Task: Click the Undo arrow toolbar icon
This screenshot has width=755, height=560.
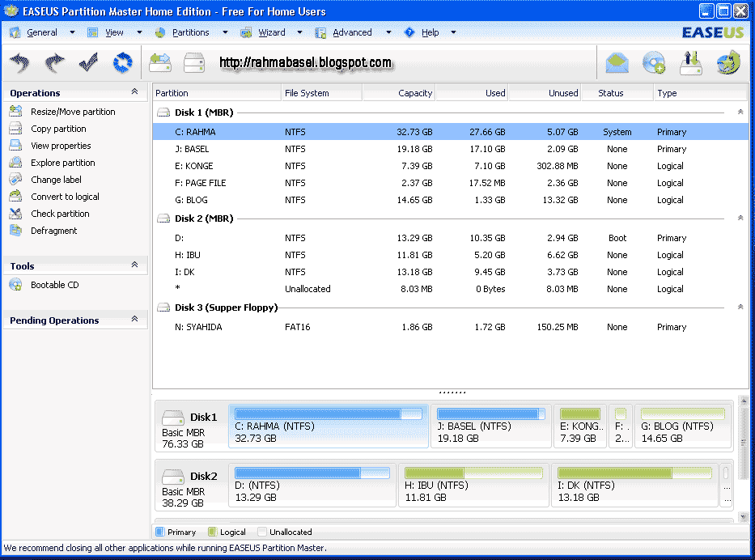Action: pos(19,63)
